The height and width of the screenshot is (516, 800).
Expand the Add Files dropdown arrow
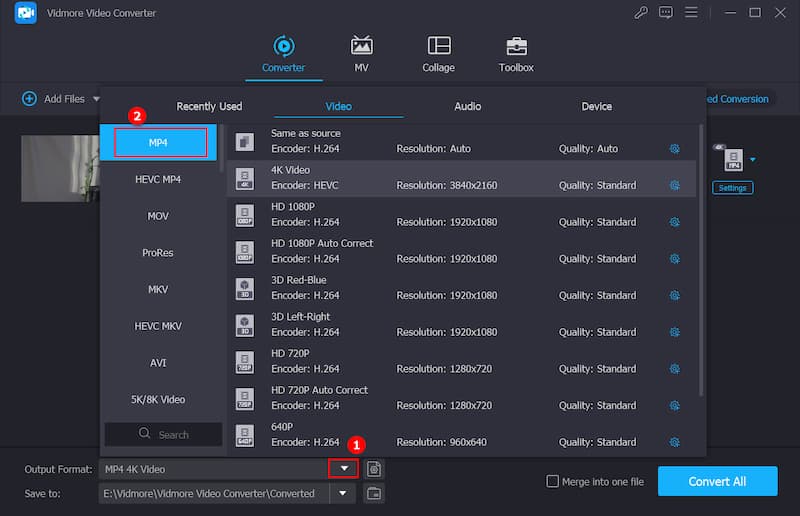click(97, 99)
